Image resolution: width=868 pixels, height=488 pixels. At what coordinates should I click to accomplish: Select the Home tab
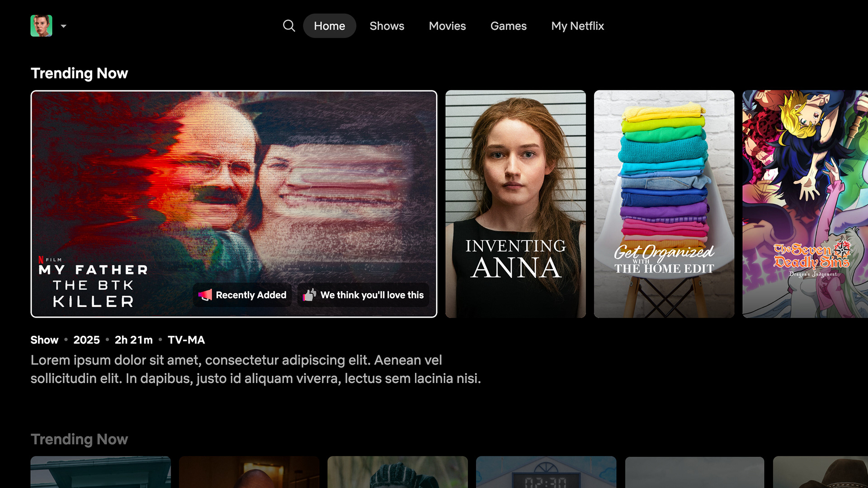pyautogui.click(x=329, y=26)
